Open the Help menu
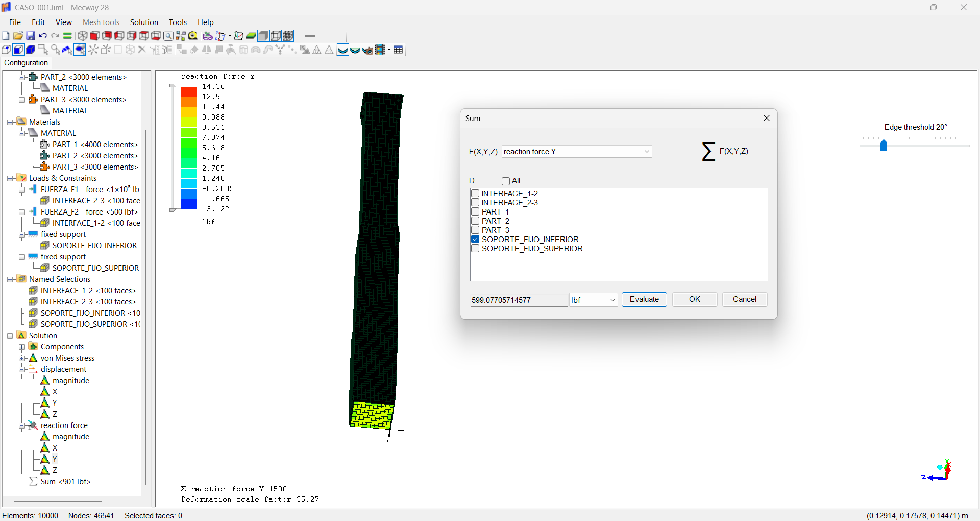This screenshot has width=980, height=521. point(206,22)
